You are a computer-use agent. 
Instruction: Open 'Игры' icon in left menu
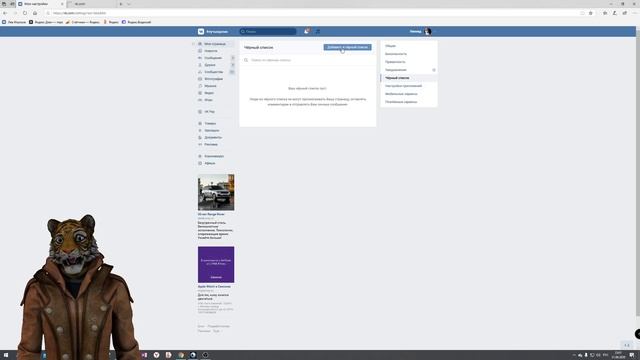(x=200, y=100)
